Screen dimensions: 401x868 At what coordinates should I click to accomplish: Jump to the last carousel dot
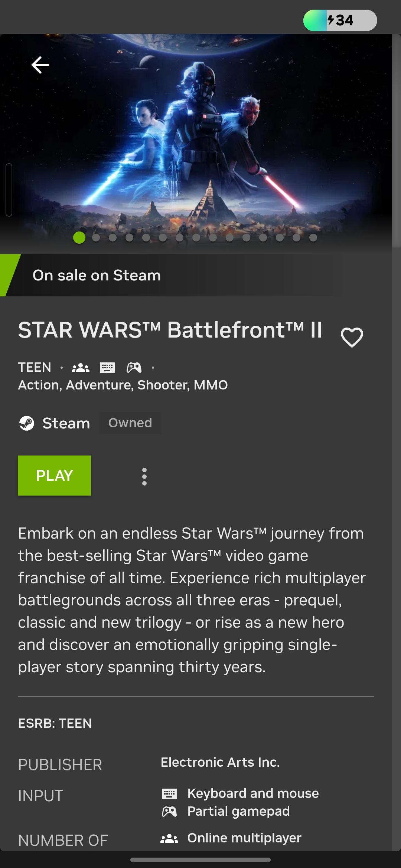pos(313,238)
